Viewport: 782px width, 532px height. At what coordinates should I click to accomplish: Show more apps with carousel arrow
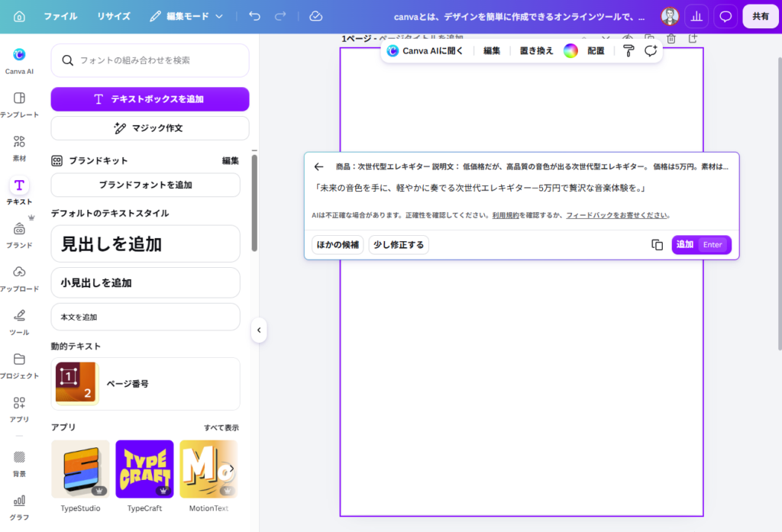point(231,469)
